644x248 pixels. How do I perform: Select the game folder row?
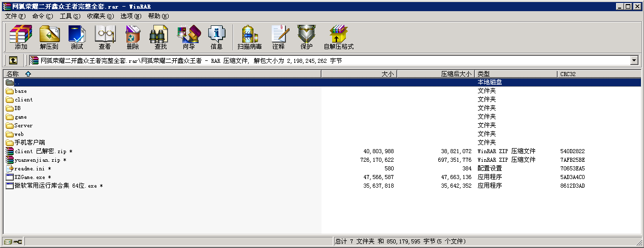click(x=323, y=117)
